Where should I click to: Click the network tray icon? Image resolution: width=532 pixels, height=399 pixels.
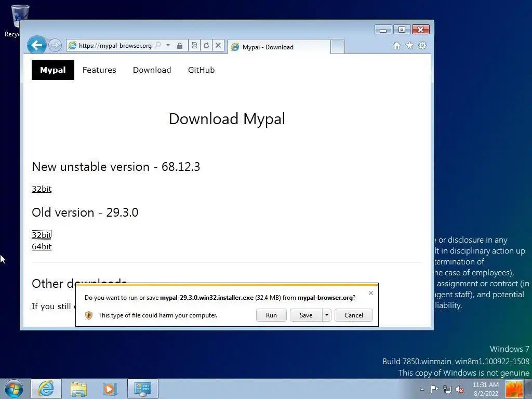[447, 389]
